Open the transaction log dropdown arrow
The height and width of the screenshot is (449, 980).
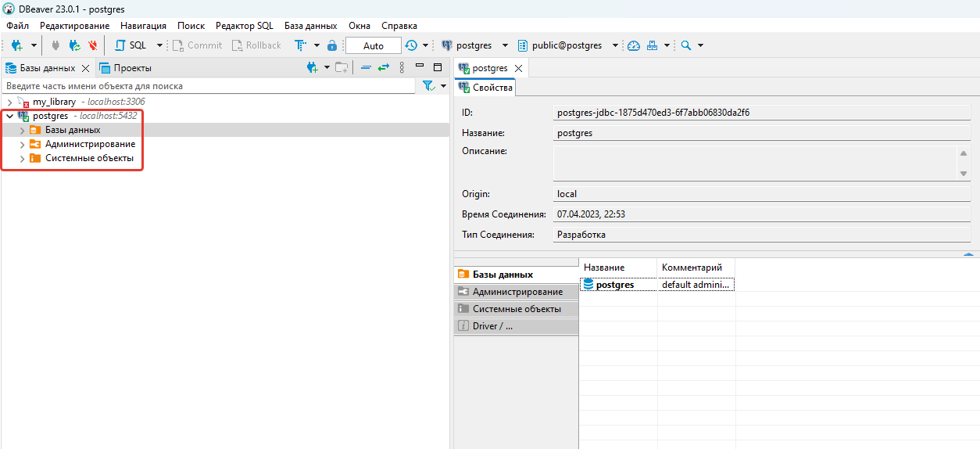pyautogui.click(x=426, y=45)
